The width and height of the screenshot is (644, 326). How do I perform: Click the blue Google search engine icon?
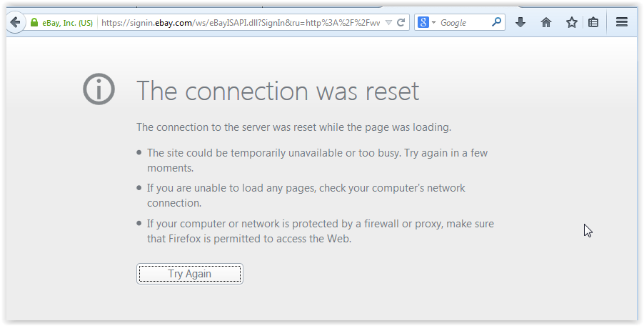pos(423,22)
